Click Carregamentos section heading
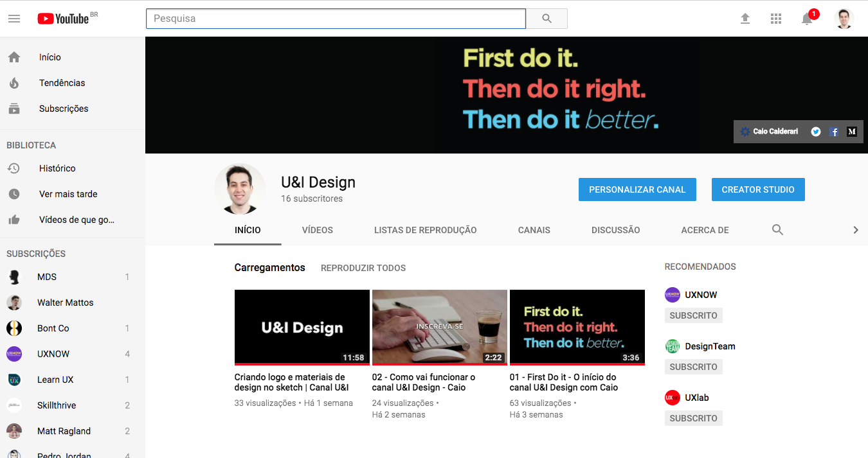This screenshot has height=458, width=868. point(270,268)
